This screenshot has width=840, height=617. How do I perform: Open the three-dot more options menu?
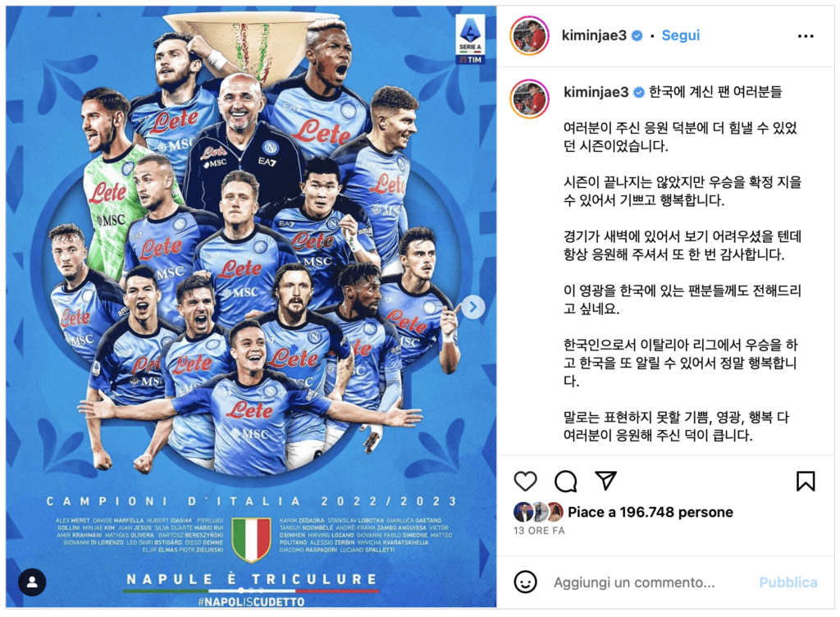point(806,36)
